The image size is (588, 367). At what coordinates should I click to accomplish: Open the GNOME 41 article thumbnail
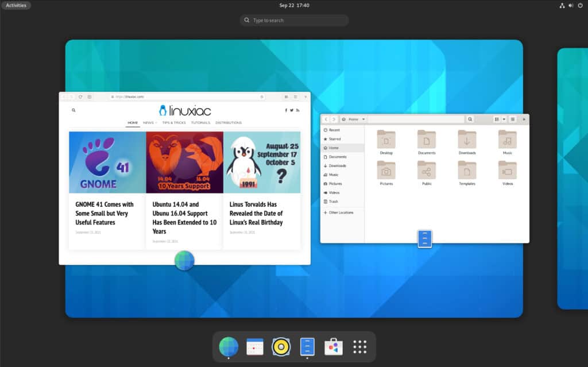point(107,162)
